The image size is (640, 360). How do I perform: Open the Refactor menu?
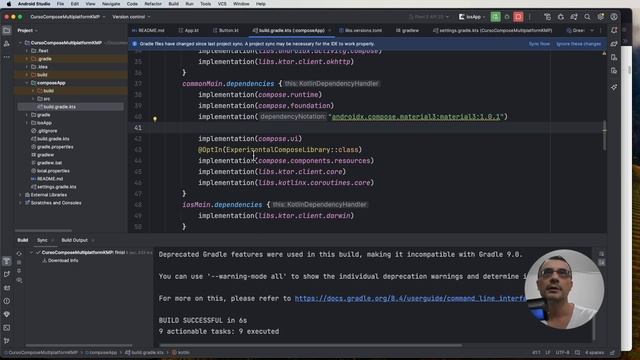pyautogui.click(x=153, y=4)
